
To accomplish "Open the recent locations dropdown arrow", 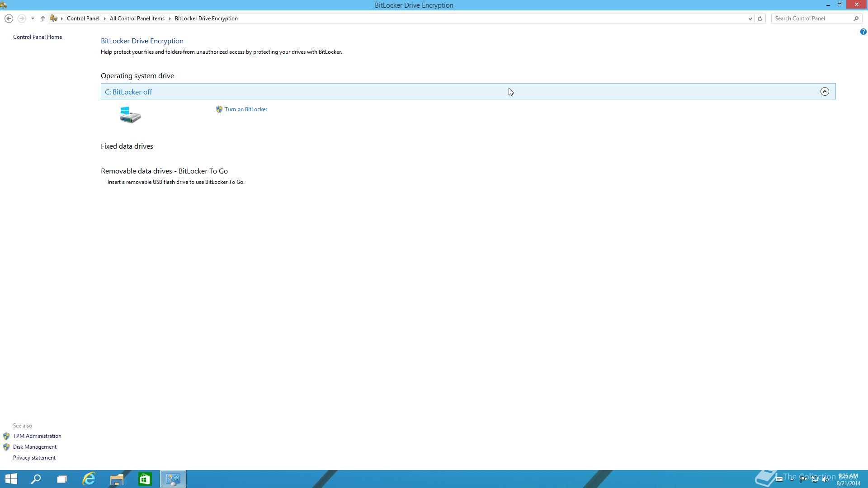I will point(33,19).
